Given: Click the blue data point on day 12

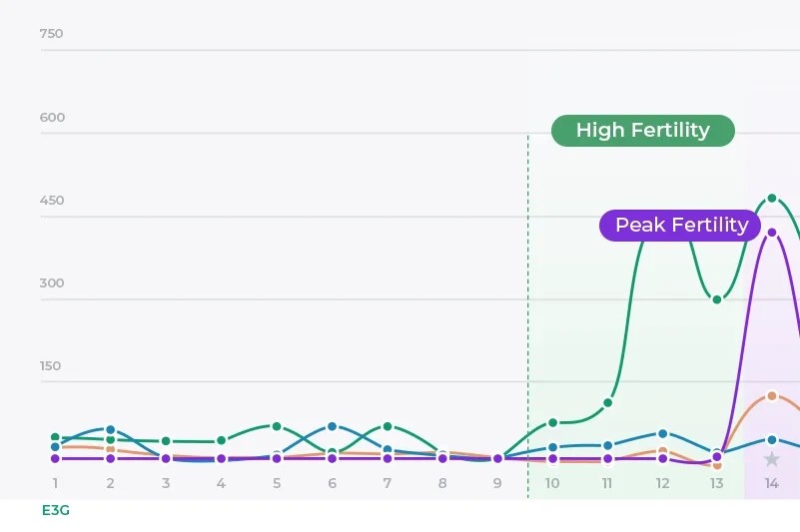Looking at the screenshot, I should [x=663, y=433].
